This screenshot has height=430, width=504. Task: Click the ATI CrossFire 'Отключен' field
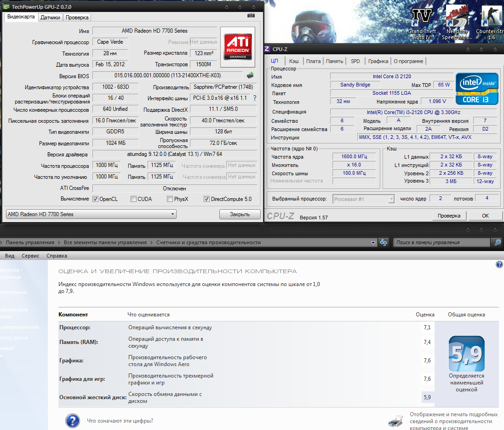(175, 189)
